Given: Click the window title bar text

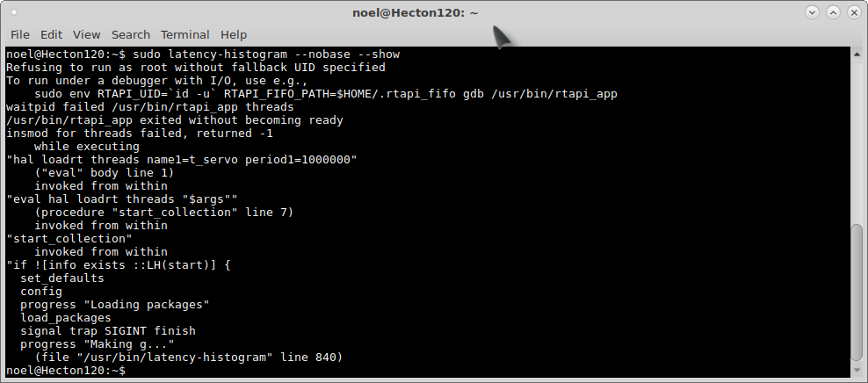Looking at the screenshot, I should coord(434,12).
